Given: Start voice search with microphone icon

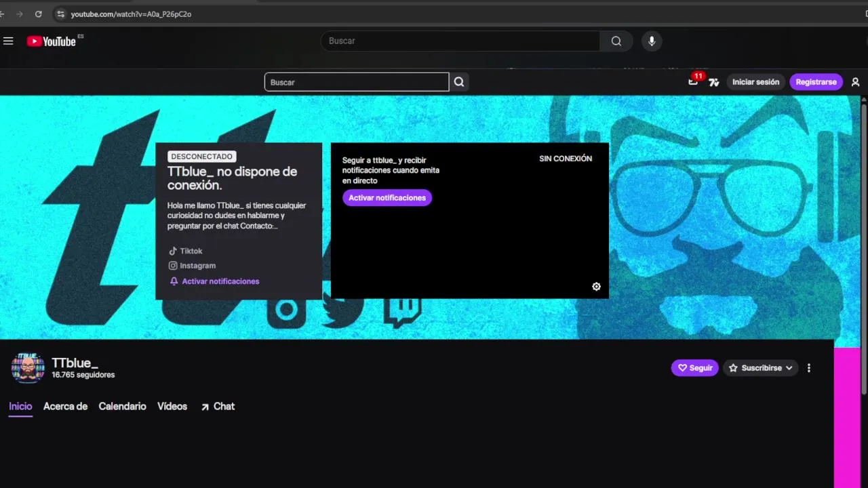Looking at the screenshot, I should [x=652, y=41].
